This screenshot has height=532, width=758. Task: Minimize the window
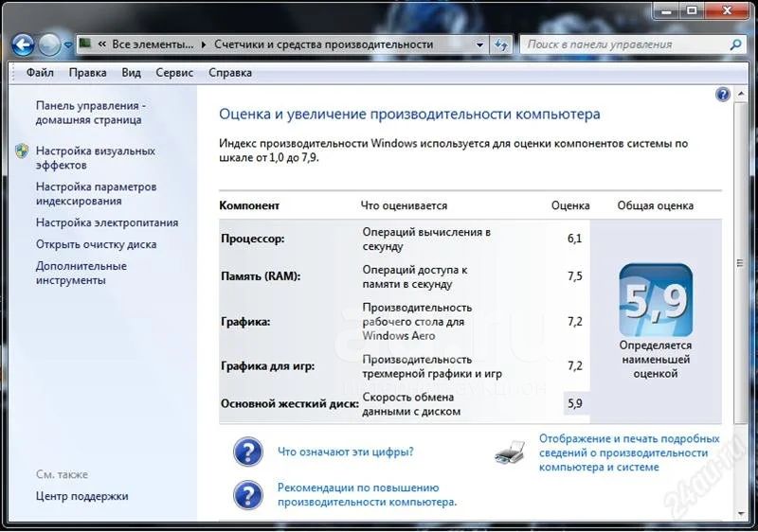point(666,10)
